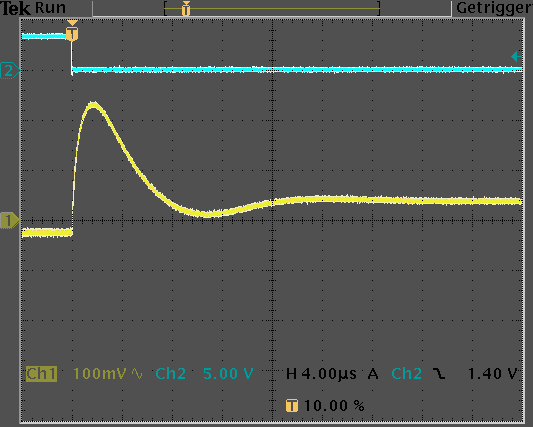533x427 pixels.
Task: Click the falling edge trigger slope icon
Action: [439, 374]
